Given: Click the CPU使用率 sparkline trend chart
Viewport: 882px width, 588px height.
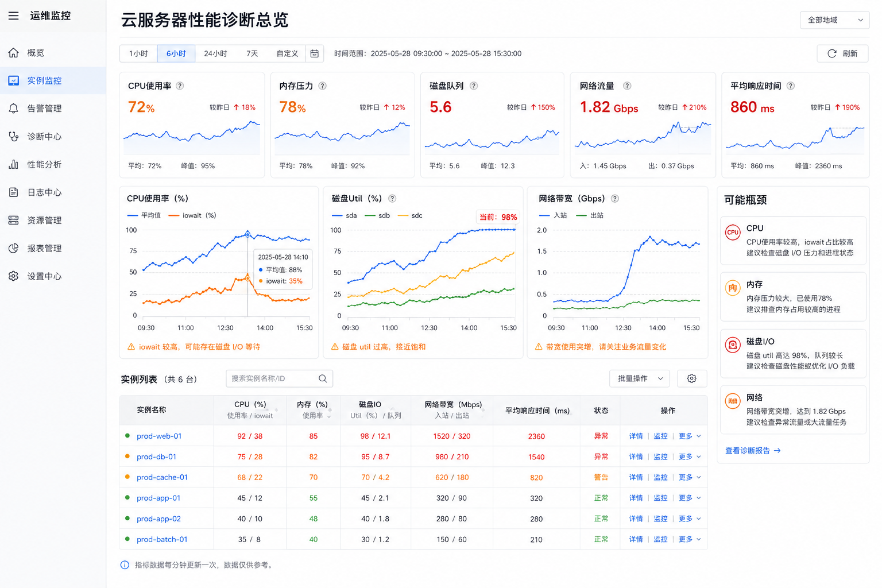Looking at the screenshot, I should (x=192, y=137).
